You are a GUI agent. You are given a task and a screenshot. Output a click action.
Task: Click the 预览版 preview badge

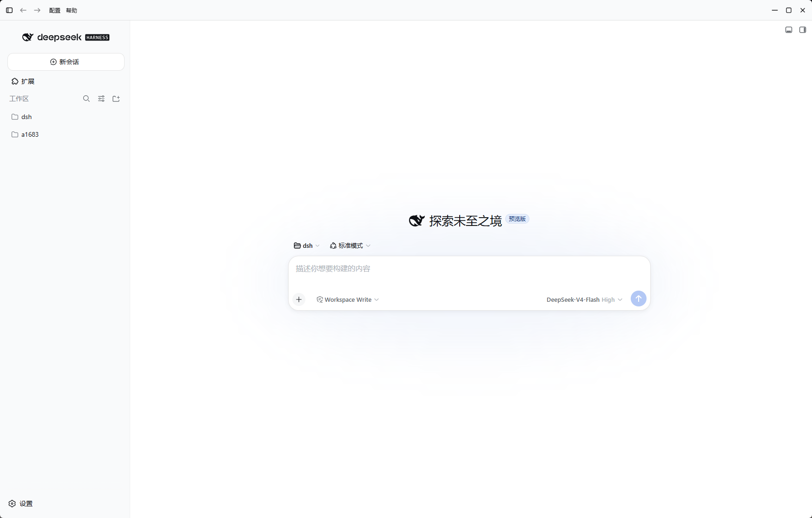(517, 219)
